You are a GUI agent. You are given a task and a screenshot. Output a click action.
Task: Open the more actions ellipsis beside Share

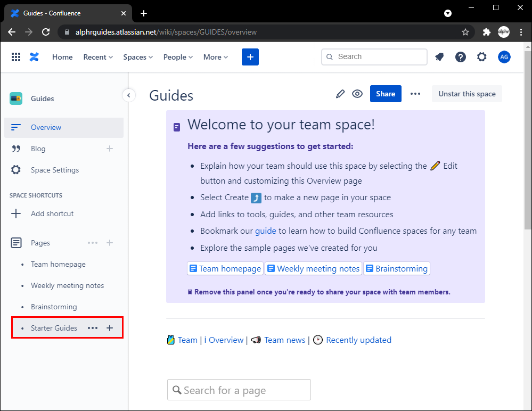tap(415, 94)
